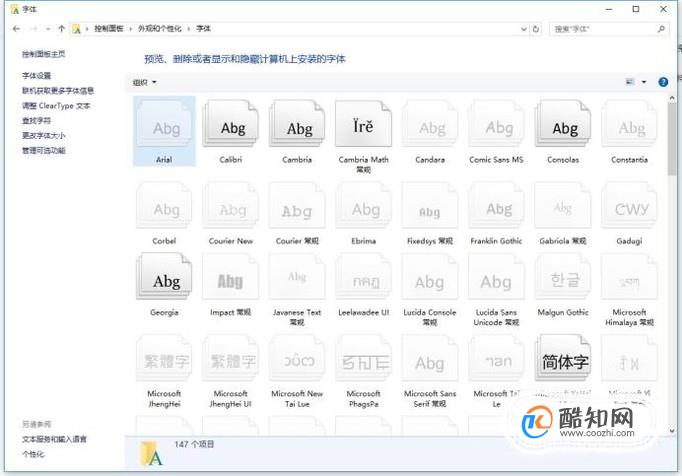Select the Calibri font icon

click(x=231, y=124)
